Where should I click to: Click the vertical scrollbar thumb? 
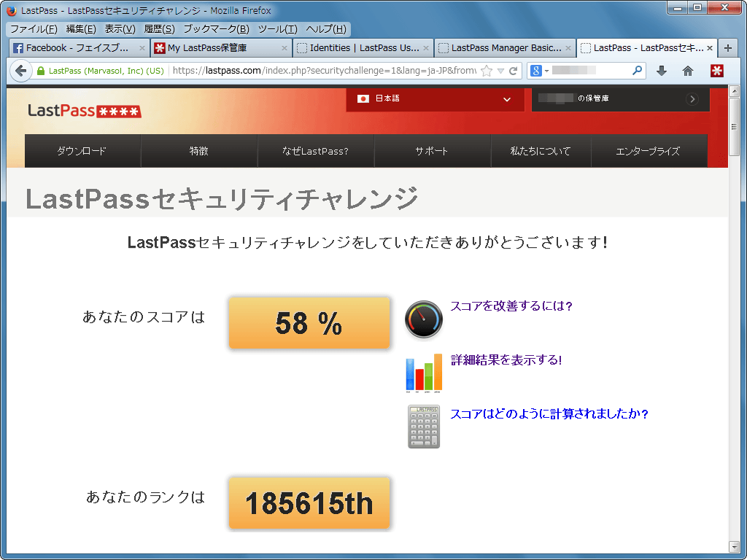coord(734,126)
